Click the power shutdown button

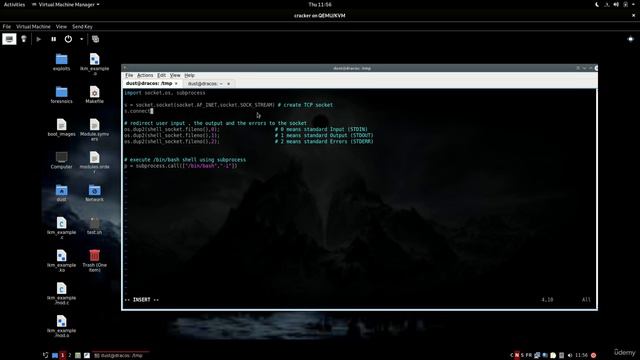pyautogui.click(x=68, y=39)
